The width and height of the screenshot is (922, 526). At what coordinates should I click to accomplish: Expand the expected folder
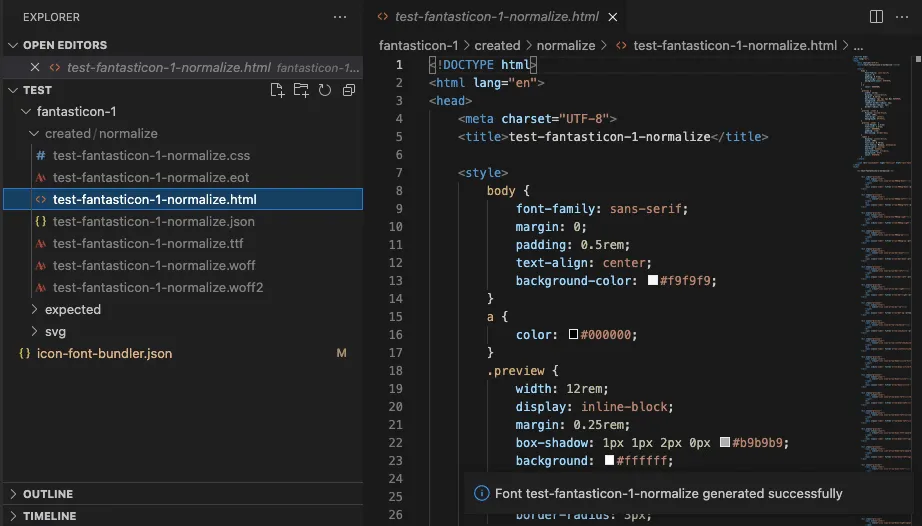pyautogui.click(x=34, y=309)
